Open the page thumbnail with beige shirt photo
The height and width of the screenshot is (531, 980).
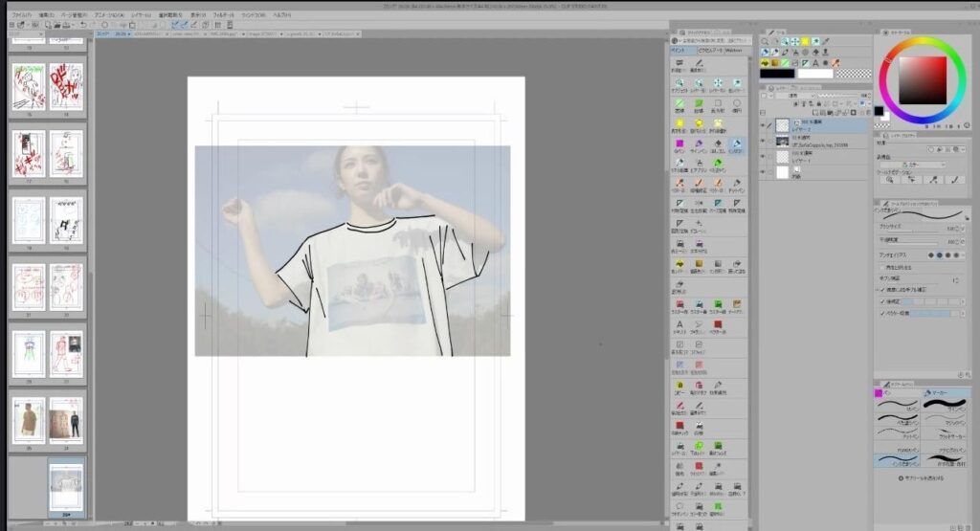pyautogui.click(x=29, y=418)
